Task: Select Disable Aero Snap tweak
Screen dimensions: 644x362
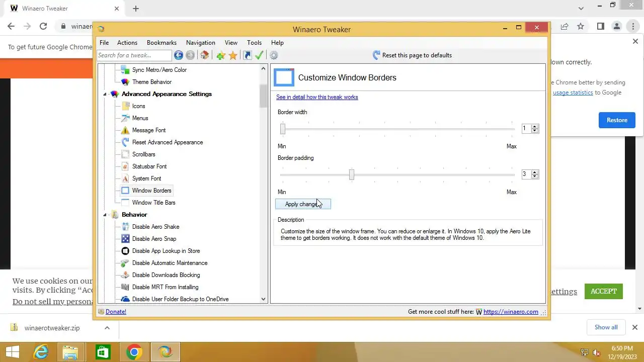Action: [154, 239]
